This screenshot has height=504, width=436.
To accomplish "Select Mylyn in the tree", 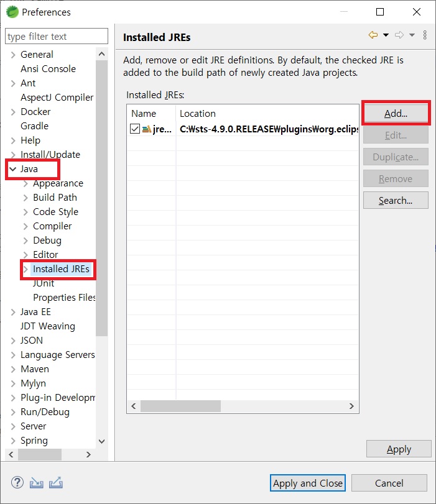I will click(x=33, y=383).
